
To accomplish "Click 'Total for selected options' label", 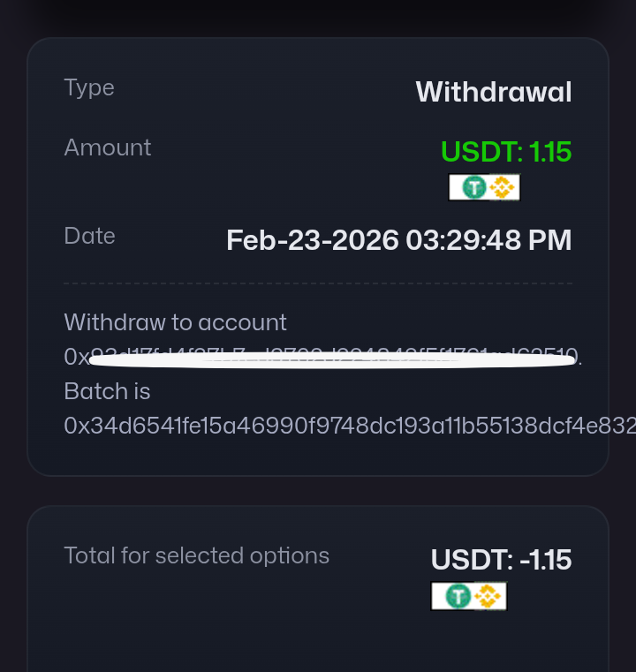I will pyautogui.click(x=196, y=555).
